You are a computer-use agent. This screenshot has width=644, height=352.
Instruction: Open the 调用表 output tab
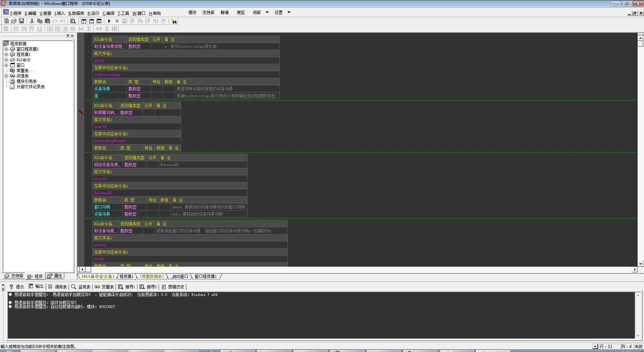click(x=58, y=287)
